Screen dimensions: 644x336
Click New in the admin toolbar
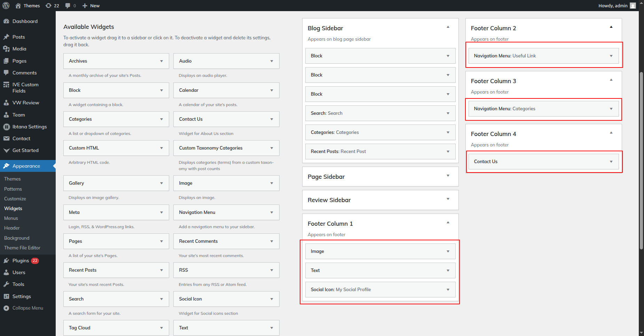click(x=91, y=6)
